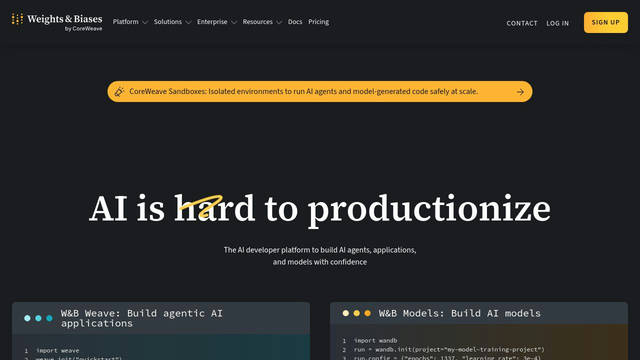Viewport: 640px width, 360px height.
Task: Click the 'by CoreWeave' text under logo
Action: [83, 29]
